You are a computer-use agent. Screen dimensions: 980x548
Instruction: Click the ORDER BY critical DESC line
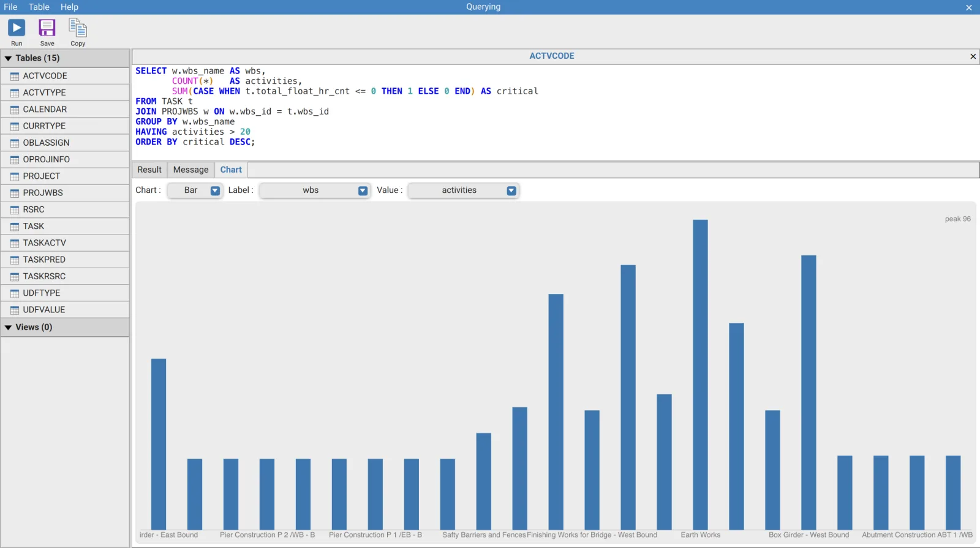195,142
